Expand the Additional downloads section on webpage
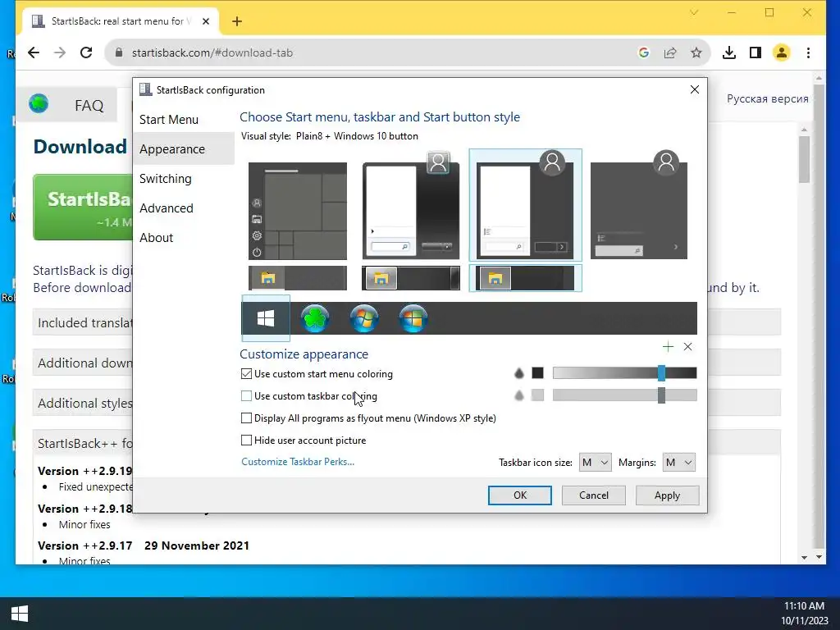Viewport: 840px width, 630px height. pyautogui.click(x=84, y=363)
